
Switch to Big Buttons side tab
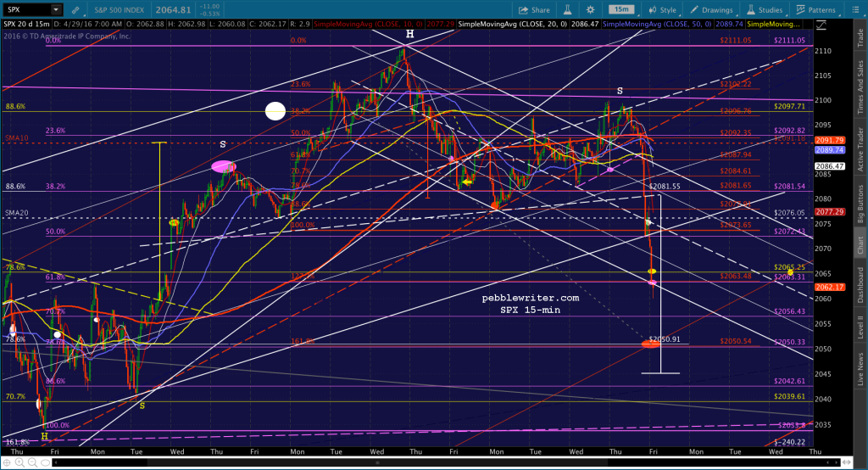[x=860, y=204]
